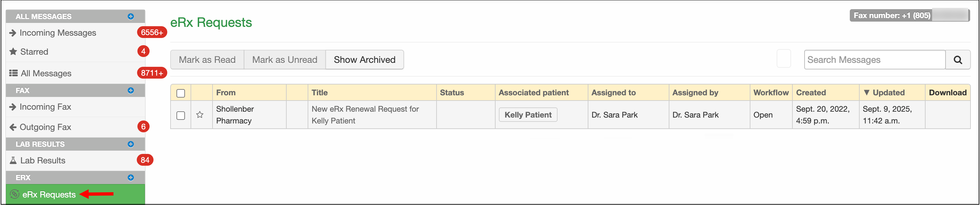Image resolution: width=980 pixels, height=205 pixels.
Task: Click the Starred star icon in sidebar
Action: pyautogui.click(x=13, y=52)
